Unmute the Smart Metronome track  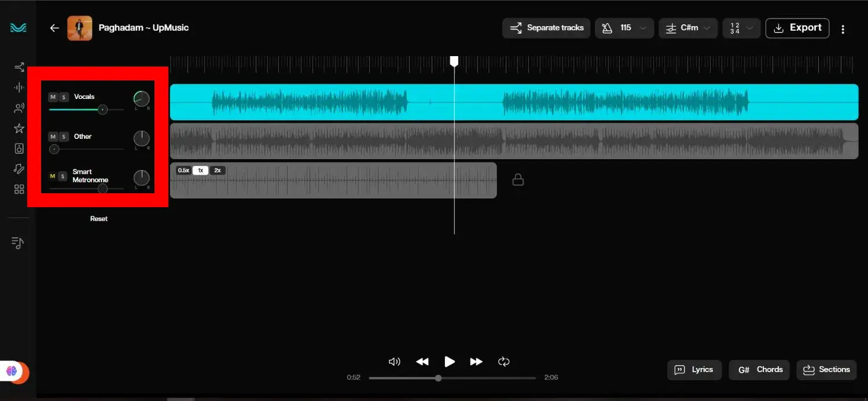coord(53,176)
